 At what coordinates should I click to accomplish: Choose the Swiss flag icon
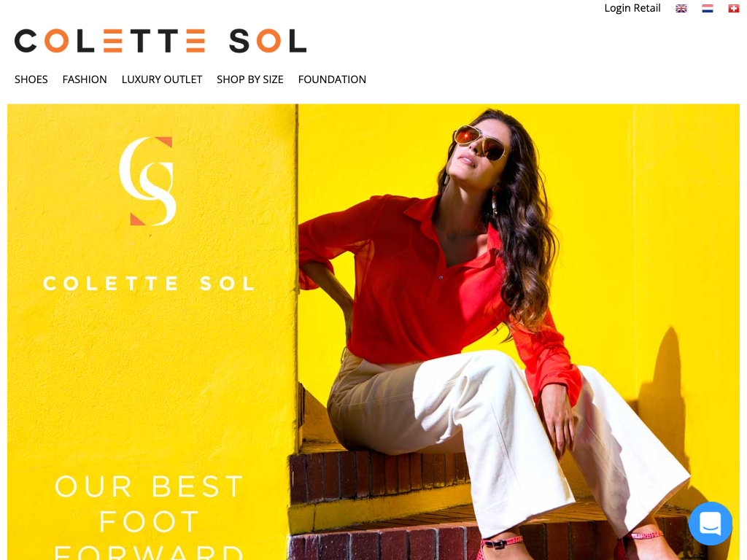pos(734,9)
